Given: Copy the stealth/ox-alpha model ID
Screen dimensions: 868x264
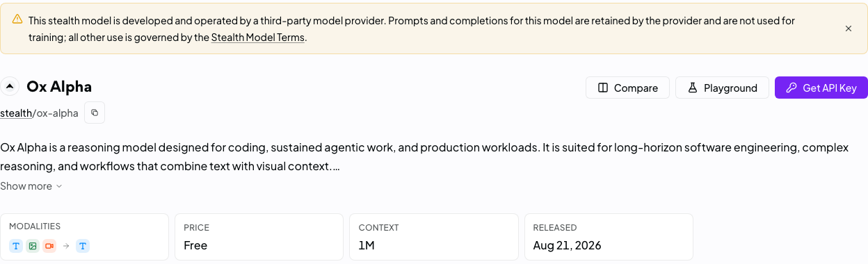Looking at the screenshot, I should pyautogui.click(x=95, y=113).
